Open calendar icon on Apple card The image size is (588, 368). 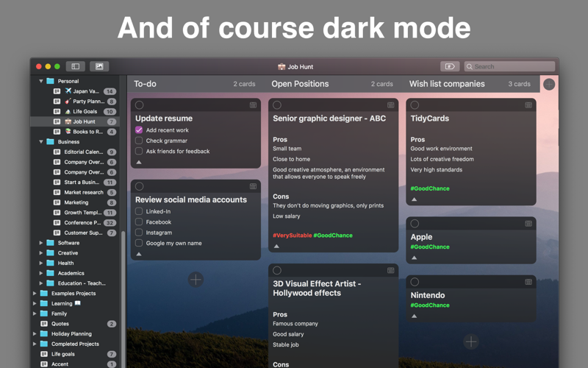528,224
